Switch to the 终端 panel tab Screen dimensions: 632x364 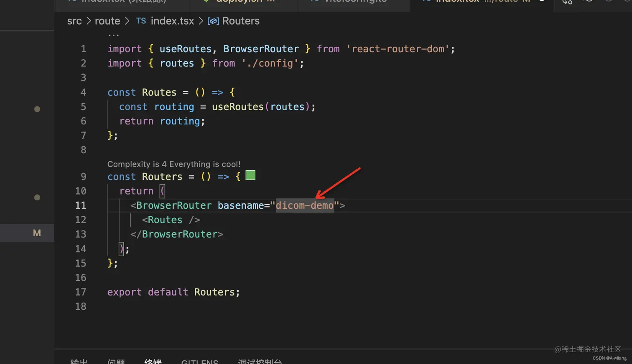153,361
